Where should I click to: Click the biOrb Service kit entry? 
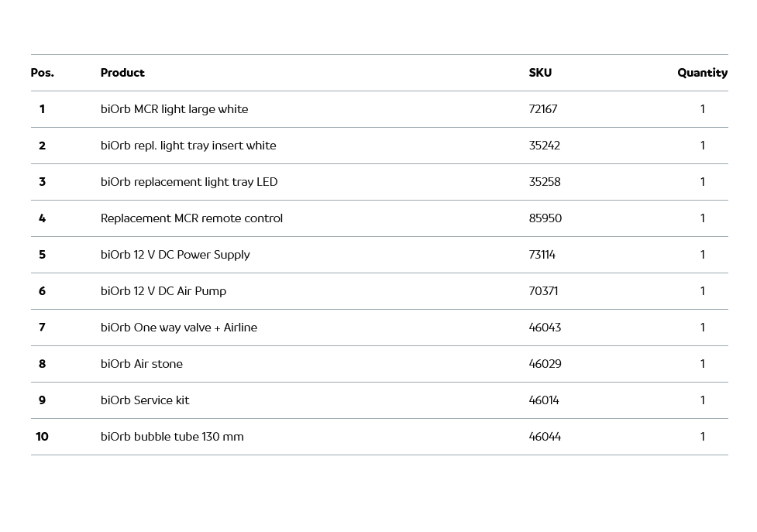(145, 400)
